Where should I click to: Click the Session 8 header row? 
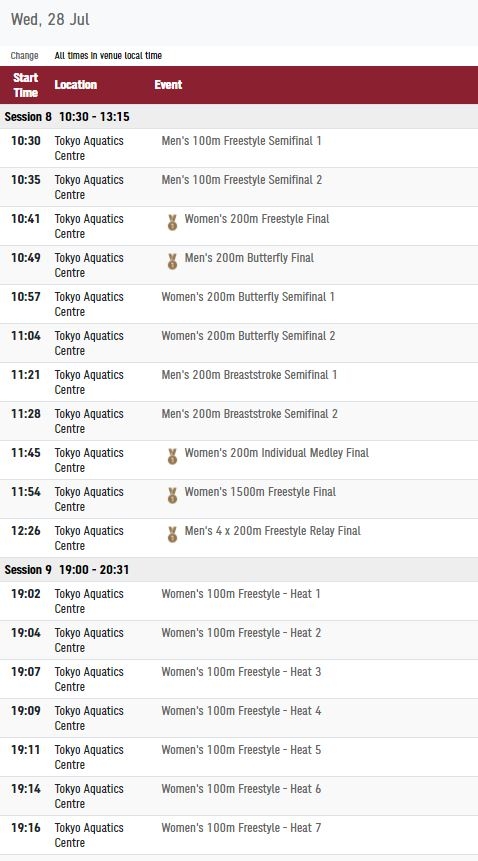point(239,116)
